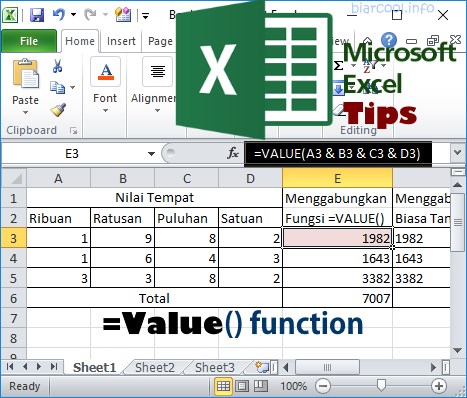
Task: Select the cell labeled "Ratusan"
Action: click(122, 218)
